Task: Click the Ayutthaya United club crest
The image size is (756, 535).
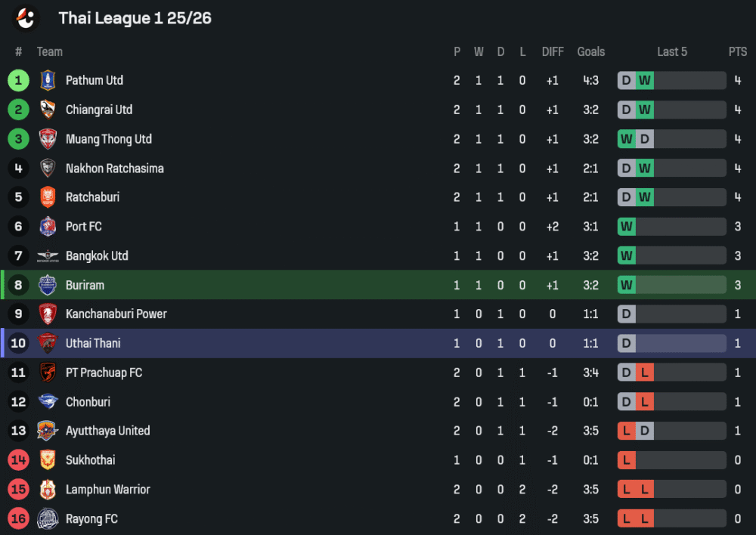Action: [48, 431]
